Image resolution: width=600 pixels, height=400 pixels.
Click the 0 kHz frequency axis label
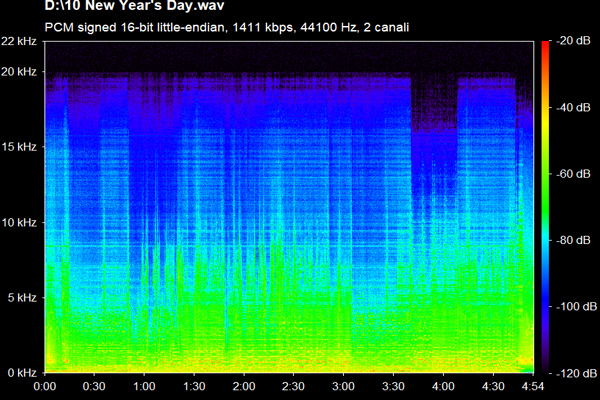(22, 373)
